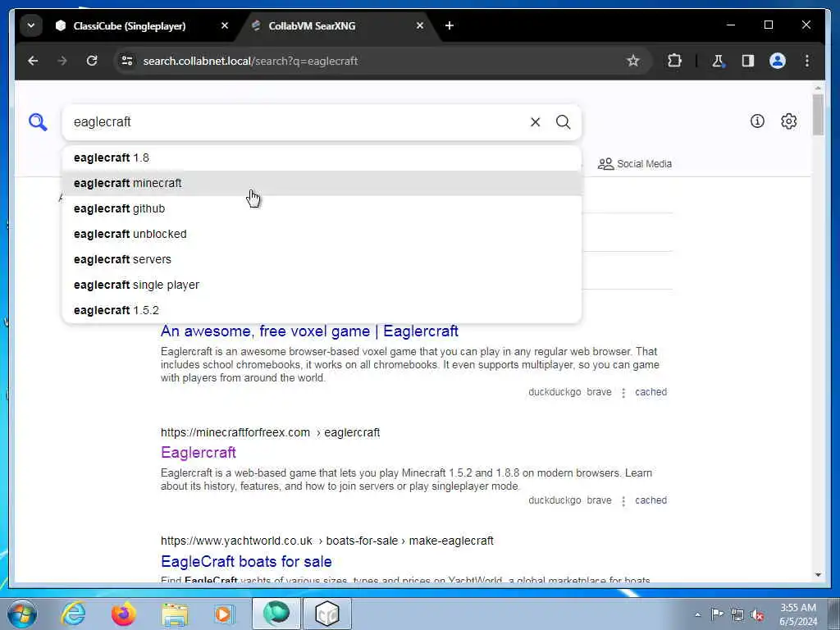The height and width of the screenshot is (630, 840).
Task: Open the Windows Start button
Action: pyautogui.click(x=21, y=614)
